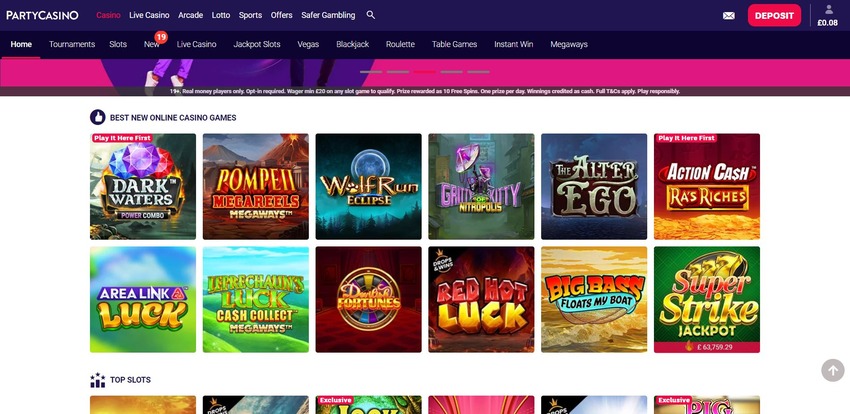Switch to the Slots tab
The image size is (850, 414).
point(118,44)
